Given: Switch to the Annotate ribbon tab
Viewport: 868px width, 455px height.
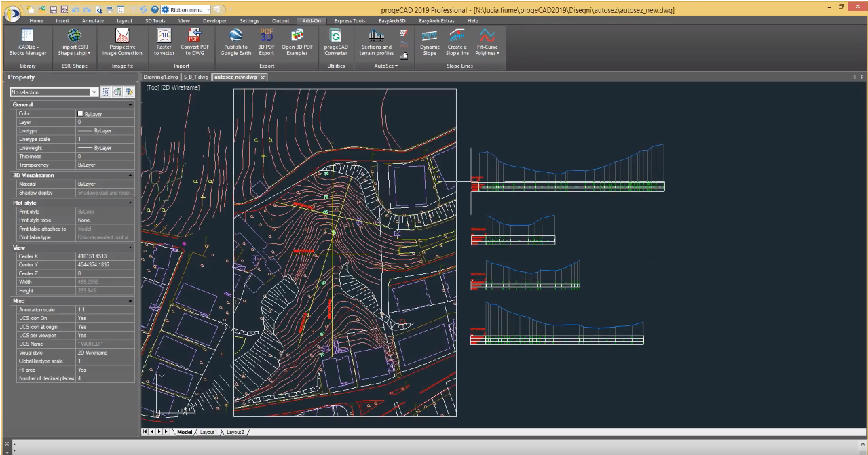Looking at the screenshot, I should click(x=93, y=21).
